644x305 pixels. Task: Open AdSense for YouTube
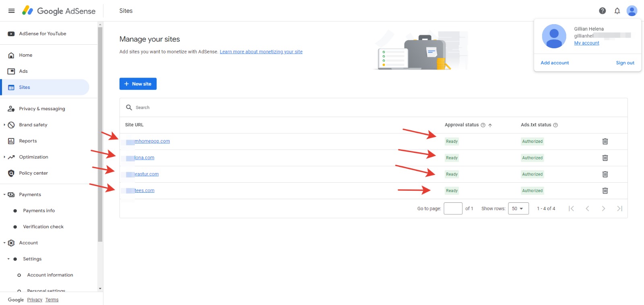tap(43, 34)
